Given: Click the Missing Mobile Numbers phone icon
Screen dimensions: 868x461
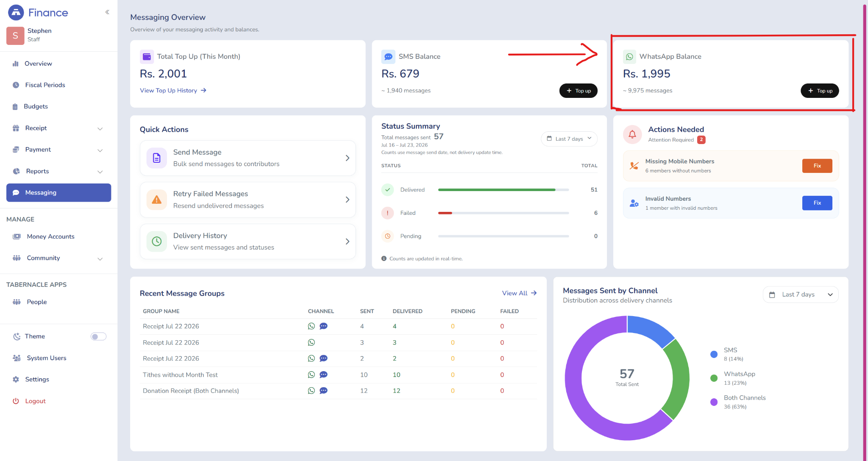Looking at the screenshot, I should 634,166.
